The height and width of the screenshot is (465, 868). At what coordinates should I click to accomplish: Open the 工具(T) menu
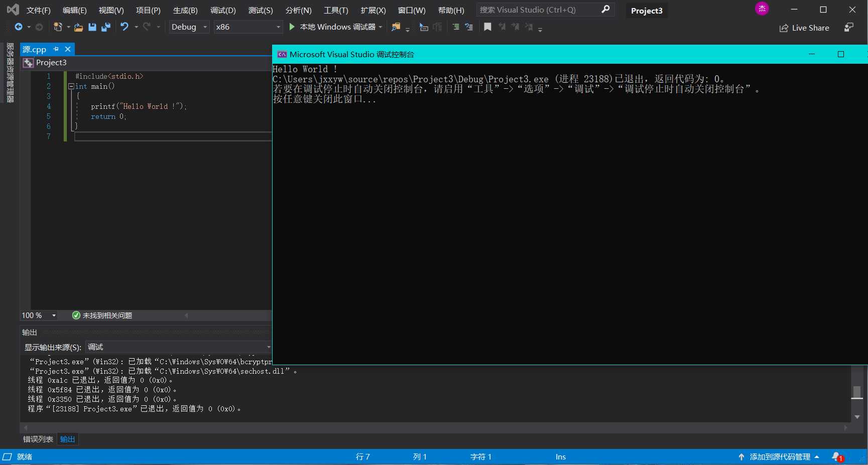tap(336, 10)
